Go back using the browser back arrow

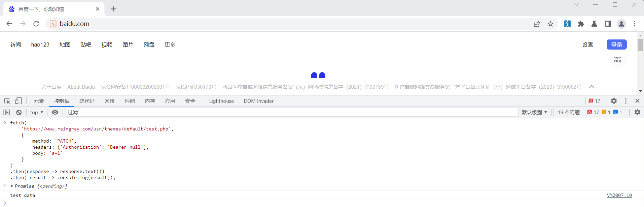(9, 24)
